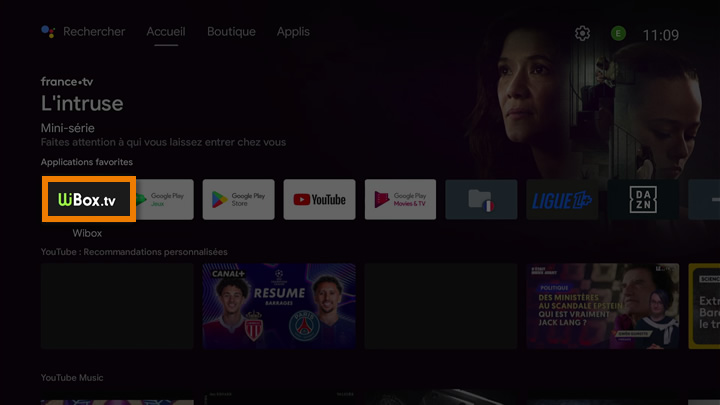This screenshot has width=720, height=405.
Task: Click the Google Assistant icon
Action: click(x=48, y=32)
